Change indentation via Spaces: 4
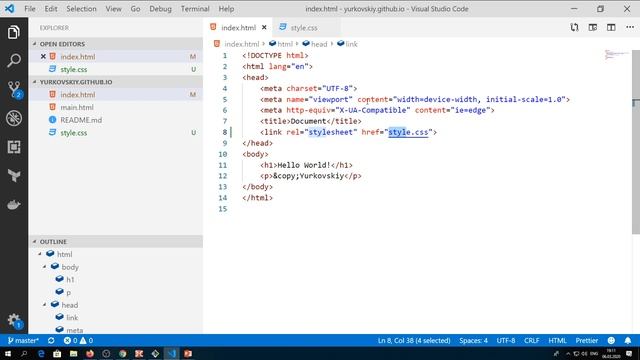 tap(473, 340)
